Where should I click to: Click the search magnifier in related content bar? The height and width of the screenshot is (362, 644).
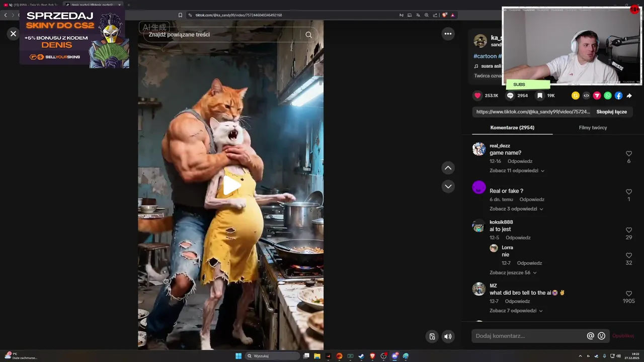(308, 35)
